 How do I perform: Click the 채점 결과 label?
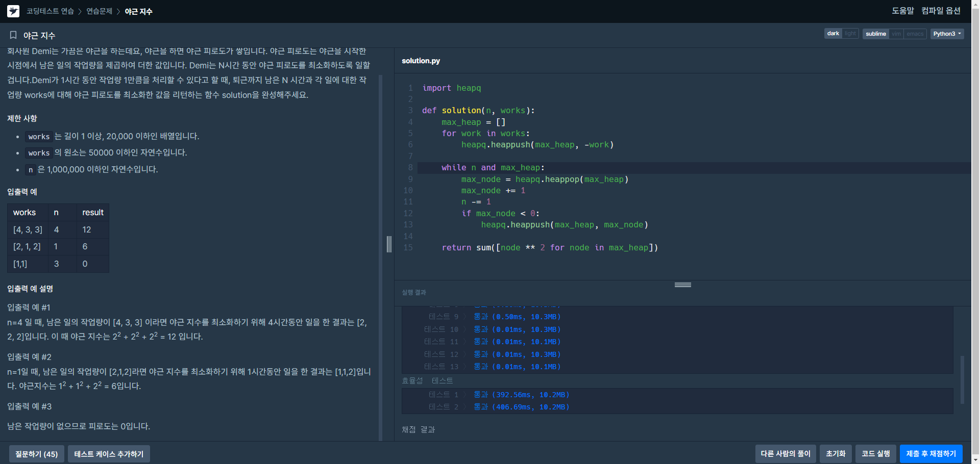418,430
